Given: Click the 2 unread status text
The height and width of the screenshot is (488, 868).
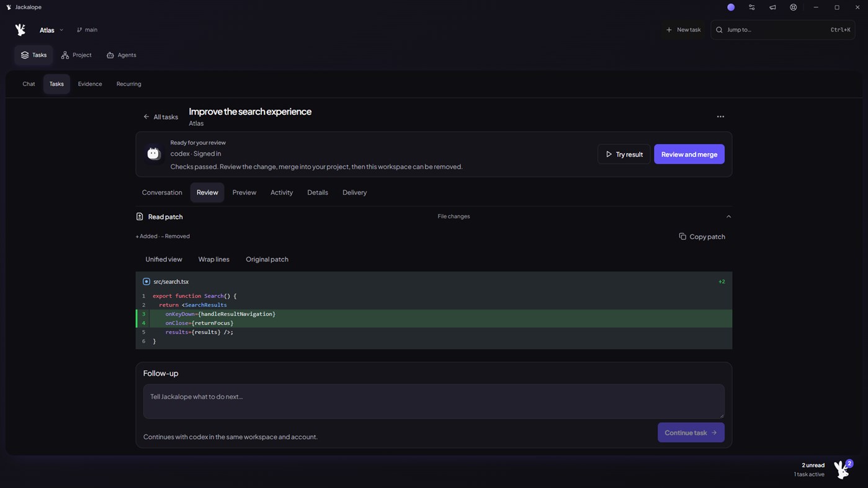Looking at the screenshot, I should [x=813, y=465].
